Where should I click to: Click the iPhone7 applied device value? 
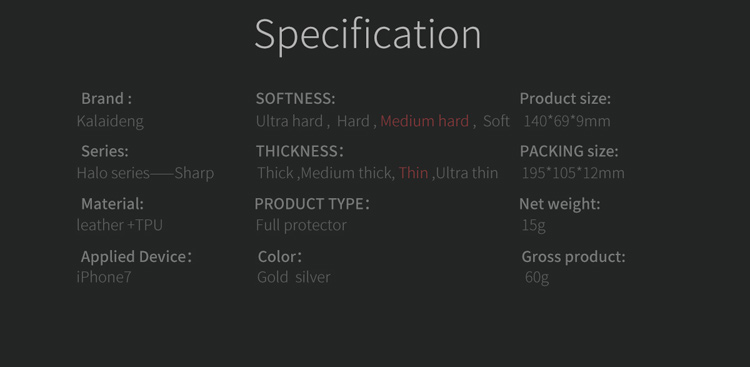tap(104, 277)
